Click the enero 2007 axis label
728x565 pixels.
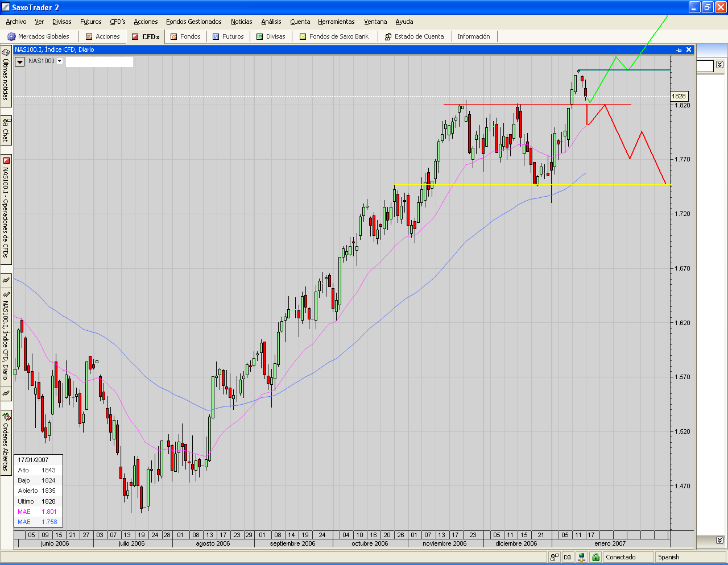point(610,543)
